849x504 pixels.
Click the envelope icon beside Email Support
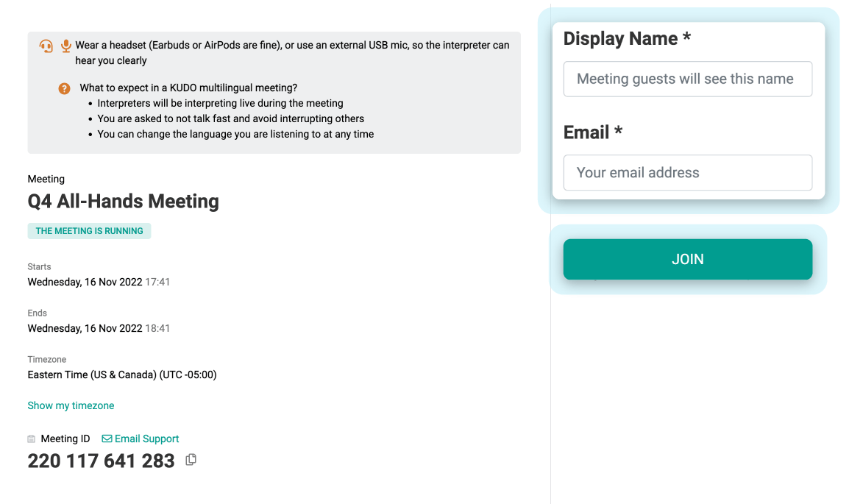[106, 439]
